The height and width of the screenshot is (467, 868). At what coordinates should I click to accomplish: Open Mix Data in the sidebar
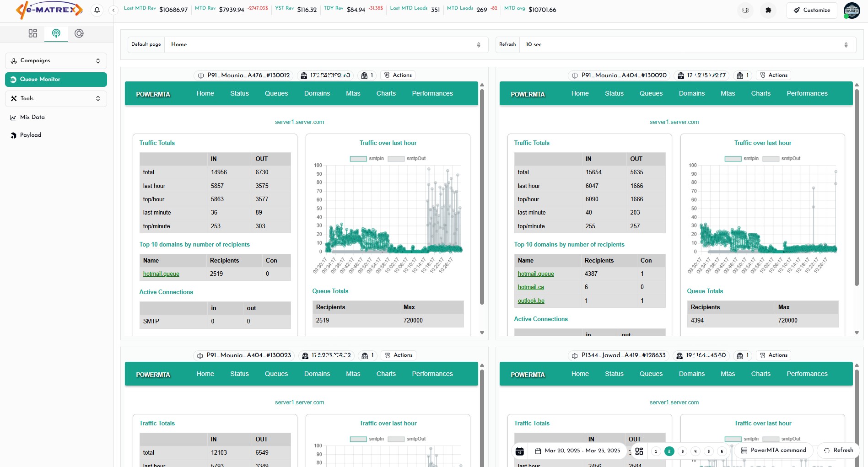point(32,118)
